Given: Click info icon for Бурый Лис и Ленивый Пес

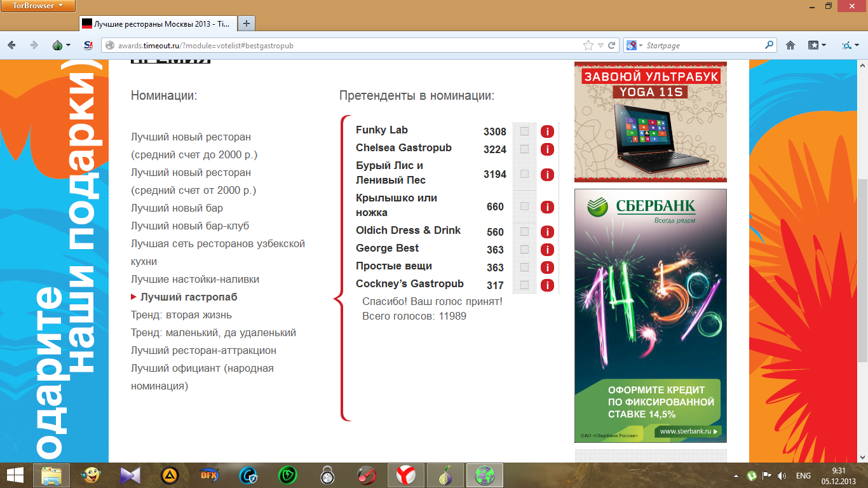Looking at the screenshot, I should click(x=547, y=174).
